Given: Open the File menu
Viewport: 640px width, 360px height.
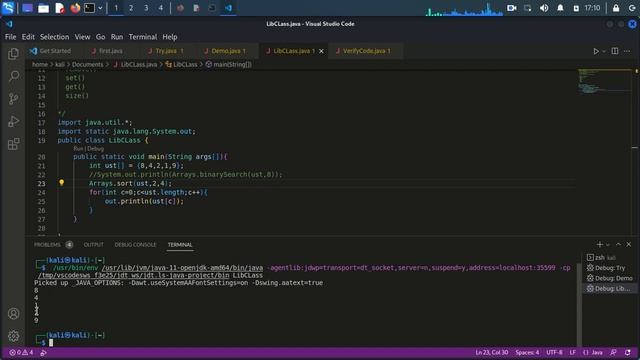Looking at the screenshot, I should pyautogui.click(x=11, y=37).
